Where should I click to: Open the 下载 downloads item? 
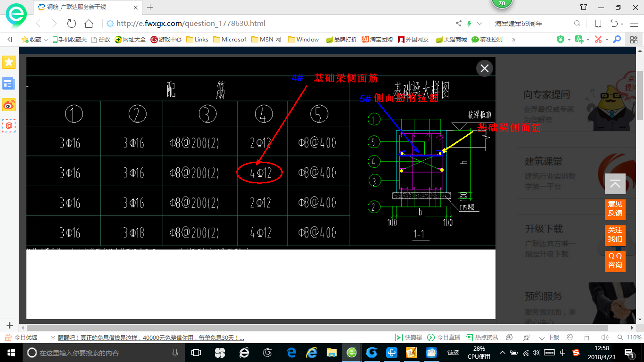coord(549,337)
